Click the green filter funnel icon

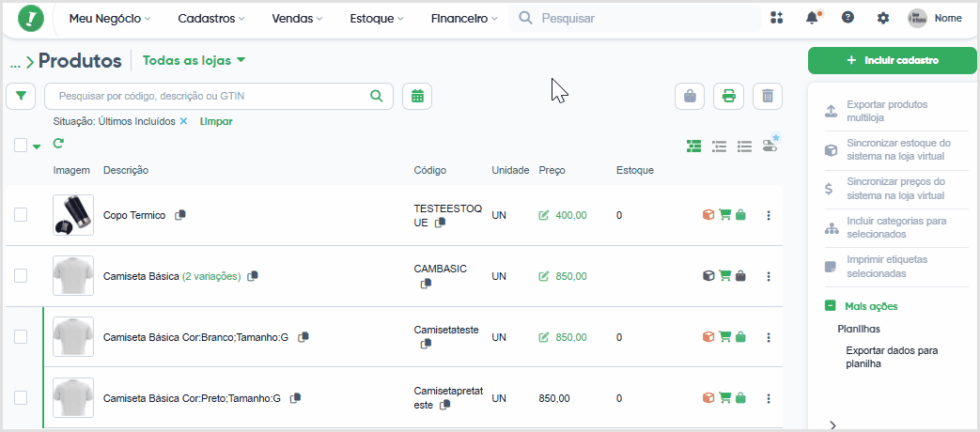click(x=22, y=96)
